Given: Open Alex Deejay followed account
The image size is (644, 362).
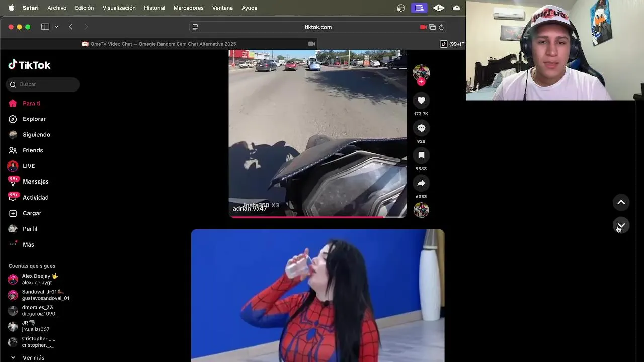Looking at the screenshot, I should [x=33, y=279].
